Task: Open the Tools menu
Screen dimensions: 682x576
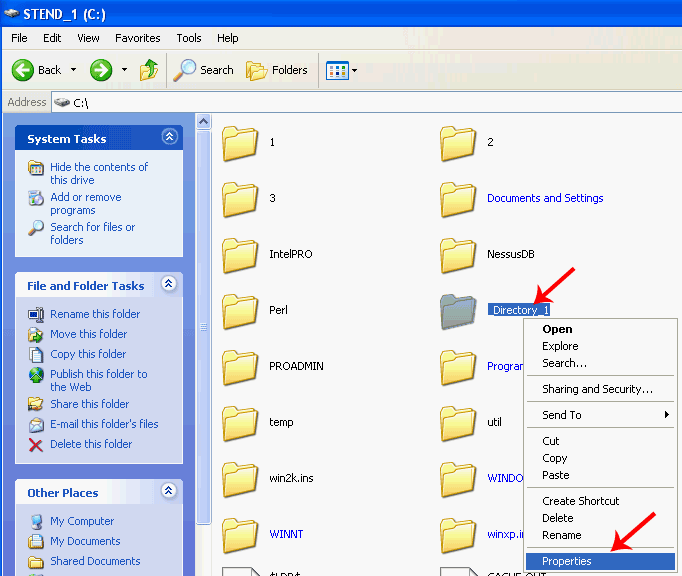Action: coord(189,38)
